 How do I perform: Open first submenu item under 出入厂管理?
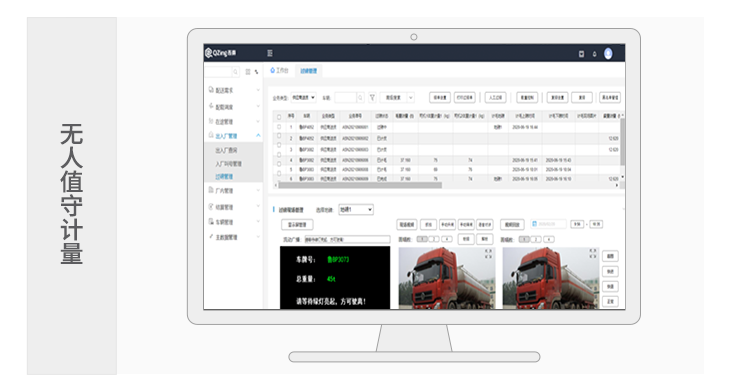pyautogui.click(x=226, y=150)
